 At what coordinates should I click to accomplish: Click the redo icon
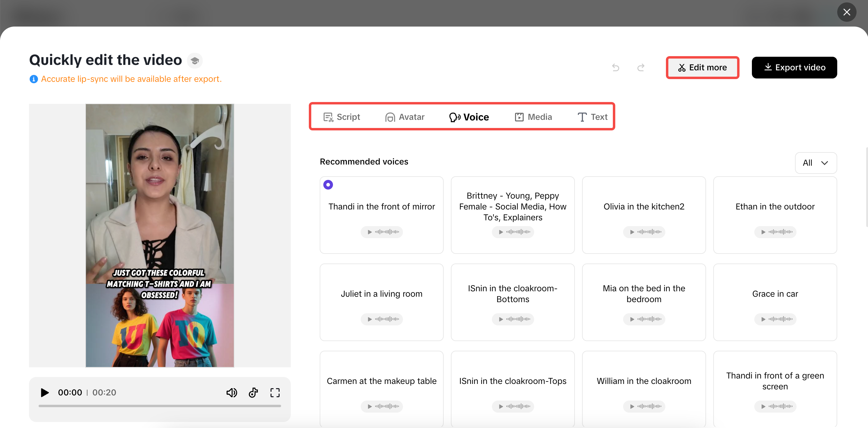(x=641, y=67)
